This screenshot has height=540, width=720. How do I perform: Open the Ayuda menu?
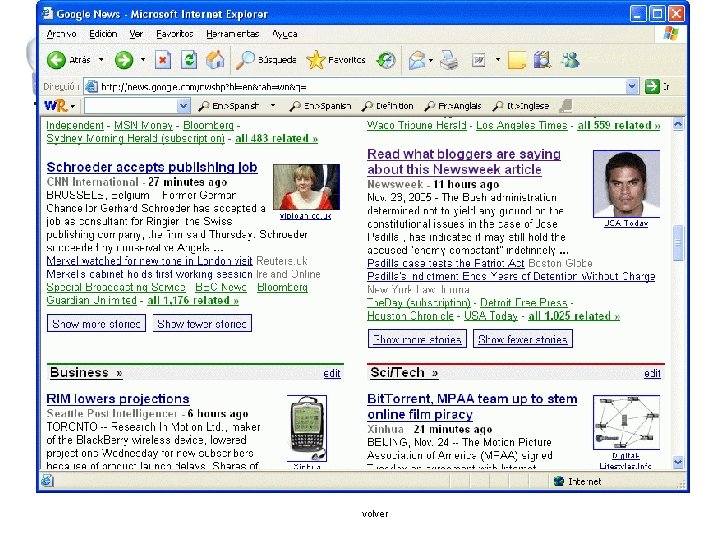click(x=284, y=34)
